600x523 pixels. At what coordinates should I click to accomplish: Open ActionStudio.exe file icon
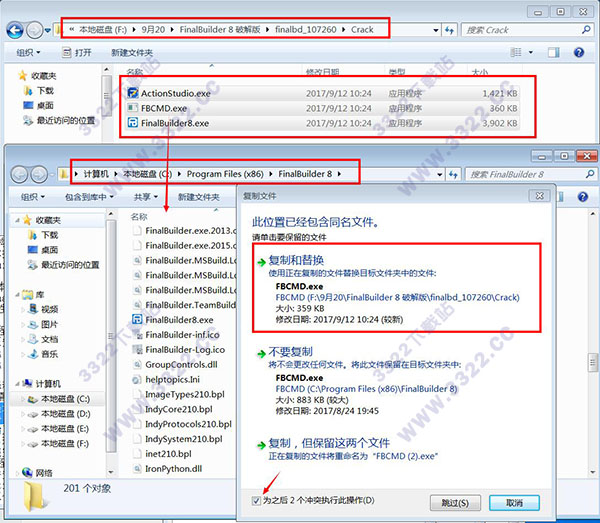pyautogui.click(x=133, y=93)
